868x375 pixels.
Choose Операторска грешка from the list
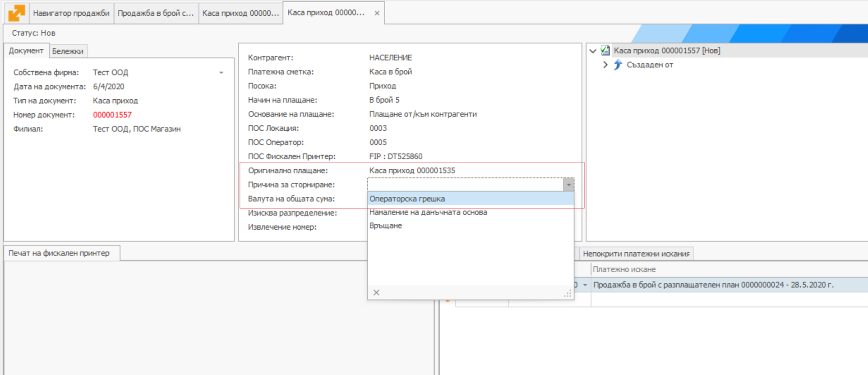[471, 199]
